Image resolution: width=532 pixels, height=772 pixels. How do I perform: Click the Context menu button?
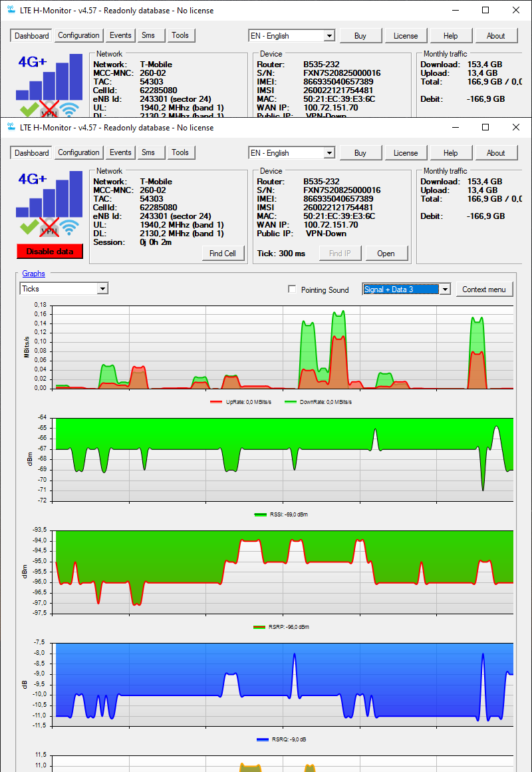click(x=484, y=289)
